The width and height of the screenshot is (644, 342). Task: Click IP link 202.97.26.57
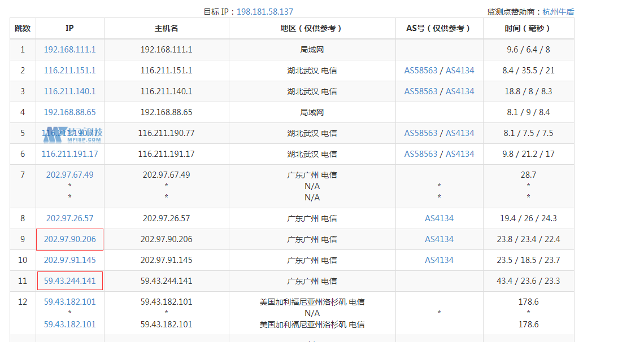coord(69,218)
